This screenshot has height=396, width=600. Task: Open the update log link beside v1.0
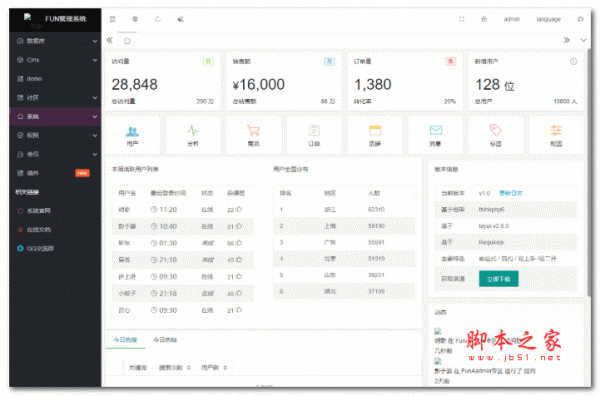pos(511,193)
